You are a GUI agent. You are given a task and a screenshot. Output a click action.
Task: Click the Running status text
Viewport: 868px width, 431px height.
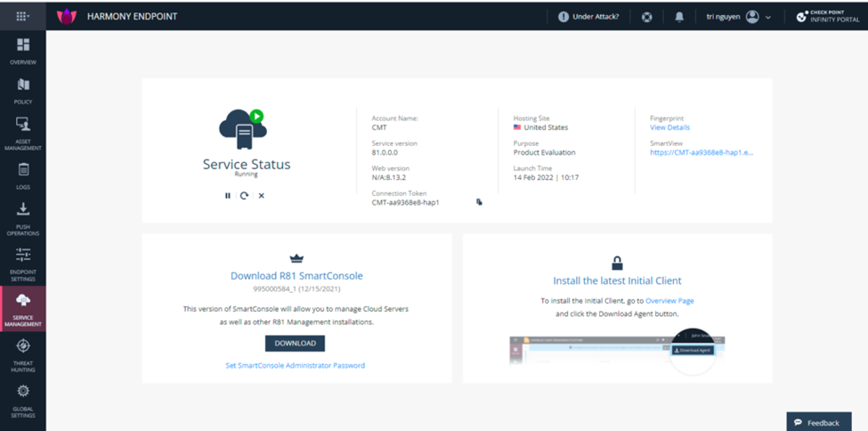(x=246, y=174)
